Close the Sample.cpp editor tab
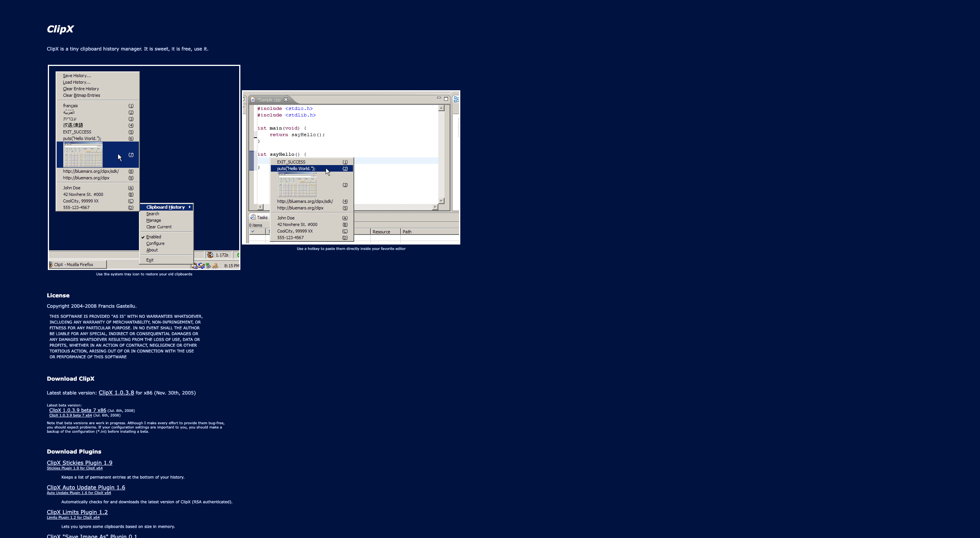Image resolution: width=980 pixels, height=538 pixels. click(x=286, y=100)
